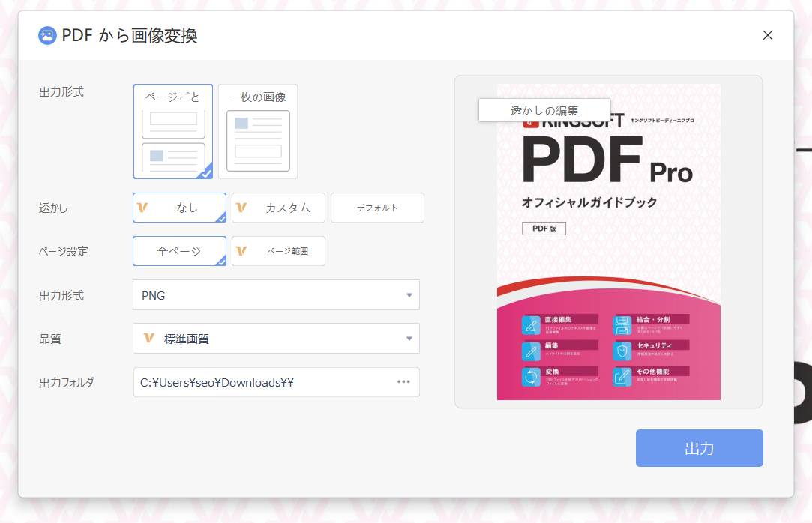This screenshot has height=523, width=812.
Task: Browse output folder with ellipsis button
Action: 403,382
